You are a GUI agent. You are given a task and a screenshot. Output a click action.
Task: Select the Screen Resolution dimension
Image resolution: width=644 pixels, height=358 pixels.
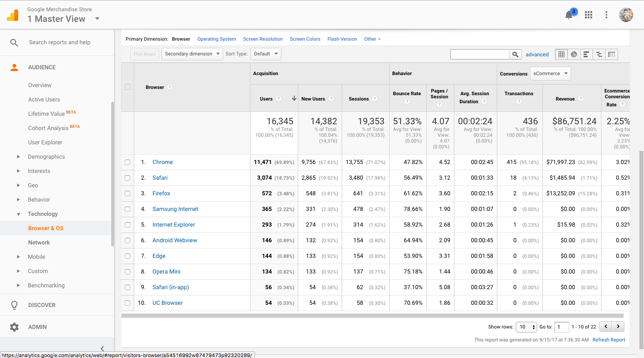(x=263, y=39)
